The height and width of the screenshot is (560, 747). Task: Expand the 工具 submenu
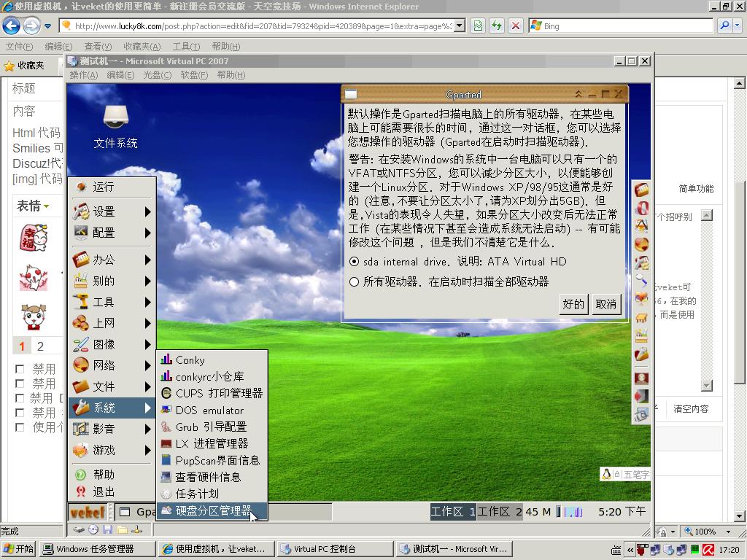[112, 302]
